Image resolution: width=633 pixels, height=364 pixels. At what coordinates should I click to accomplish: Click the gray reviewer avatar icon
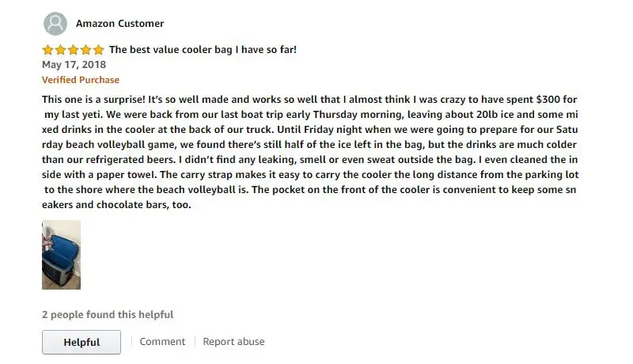coord(55,24)
